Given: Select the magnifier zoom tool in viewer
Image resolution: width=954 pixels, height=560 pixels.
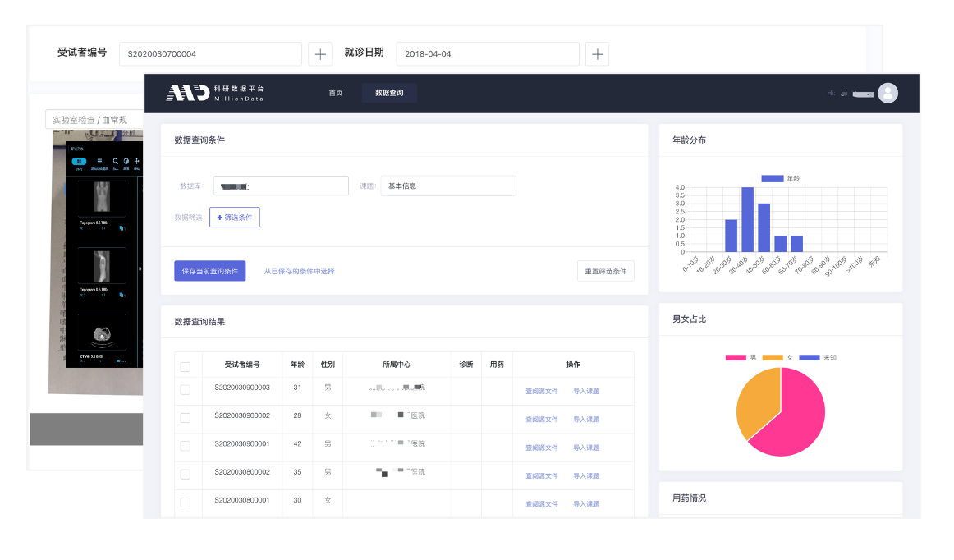Looking at the screenshot, I should coord(115,162).
